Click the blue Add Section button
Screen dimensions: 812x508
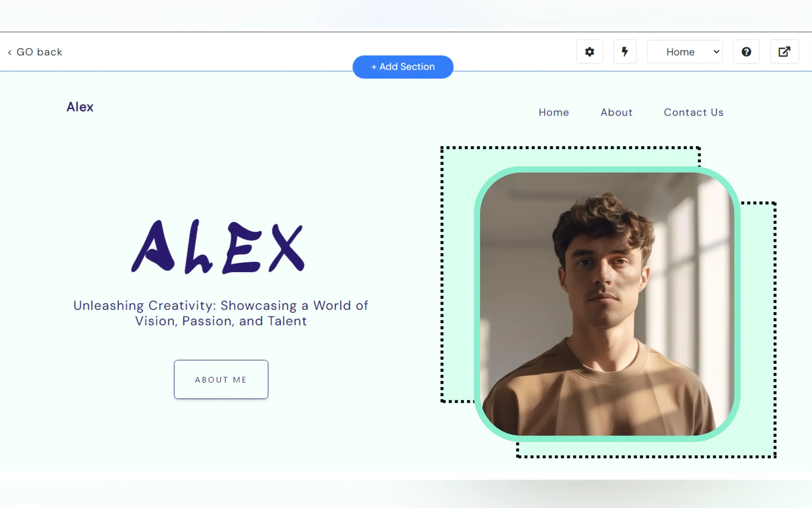coord(403,67)
